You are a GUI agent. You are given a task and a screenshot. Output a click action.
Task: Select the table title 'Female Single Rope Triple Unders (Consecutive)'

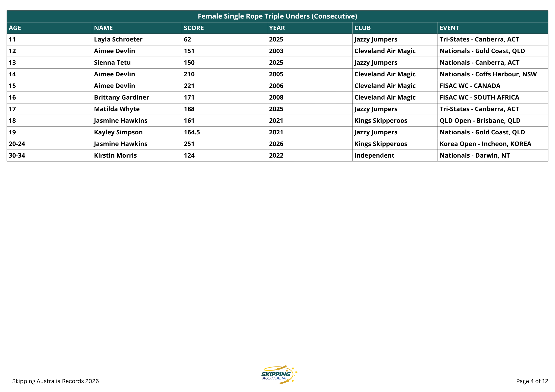(x=277, y=16)
